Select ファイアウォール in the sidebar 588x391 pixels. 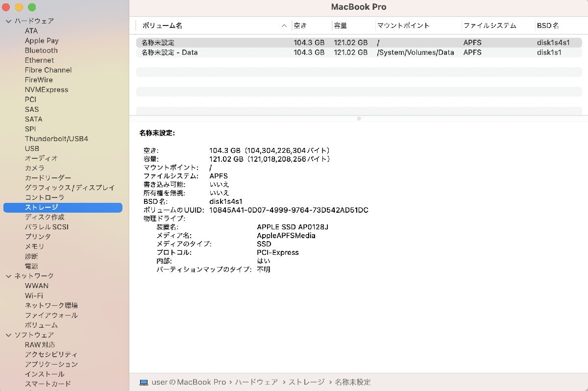point(51,315)
